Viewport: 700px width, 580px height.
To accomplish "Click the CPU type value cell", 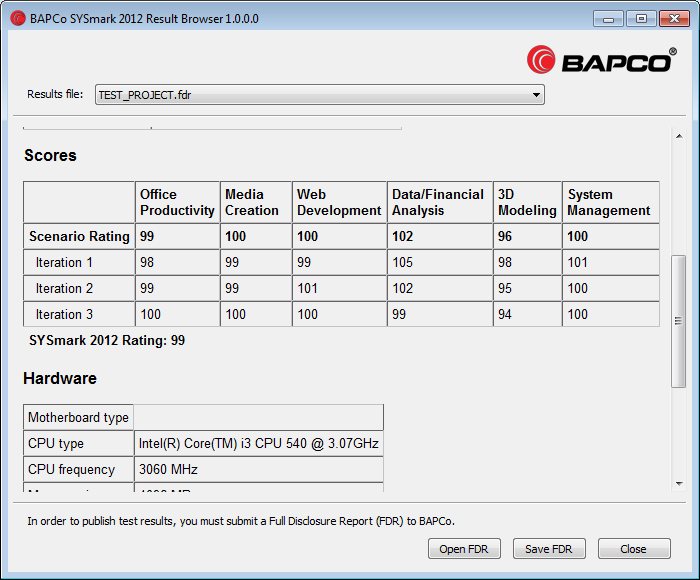I will click(258, 444).
